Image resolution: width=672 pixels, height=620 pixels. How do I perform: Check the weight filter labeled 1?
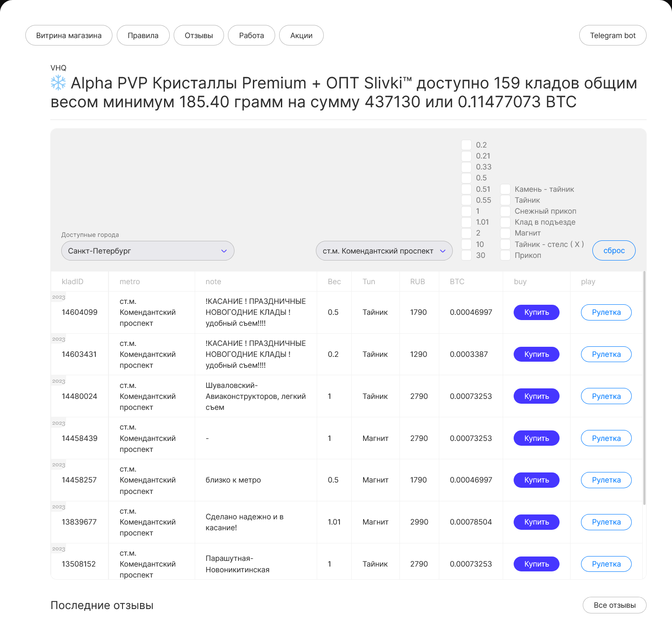[466, 211]
